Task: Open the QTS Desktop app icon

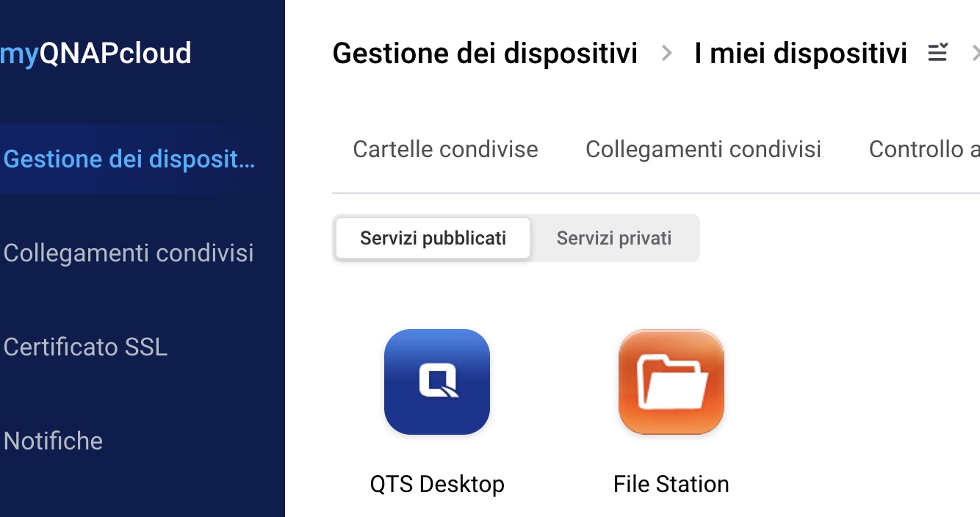Action: coord(436,381)
